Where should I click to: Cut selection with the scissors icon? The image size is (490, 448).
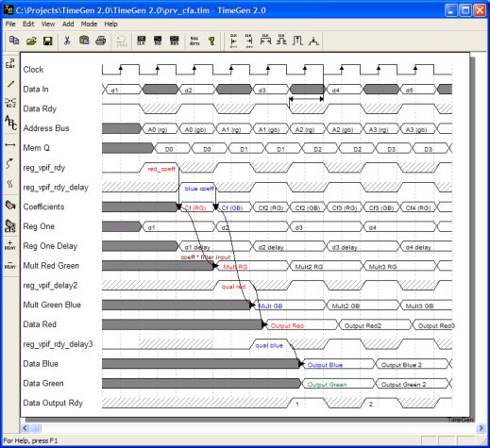pyautogui.click(x=67, y=41)
